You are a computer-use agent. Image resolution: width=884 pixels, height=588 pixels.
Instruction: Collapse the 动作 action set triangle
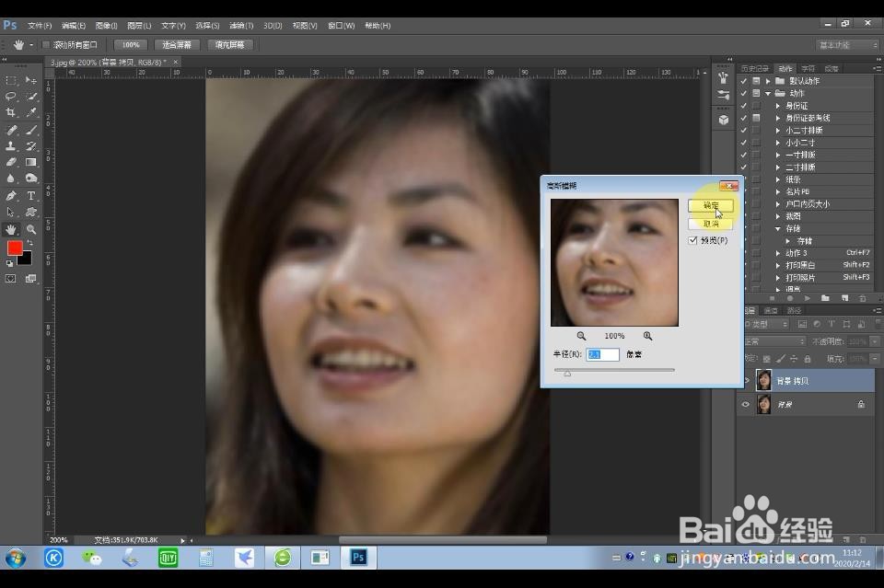coord(768,94)
